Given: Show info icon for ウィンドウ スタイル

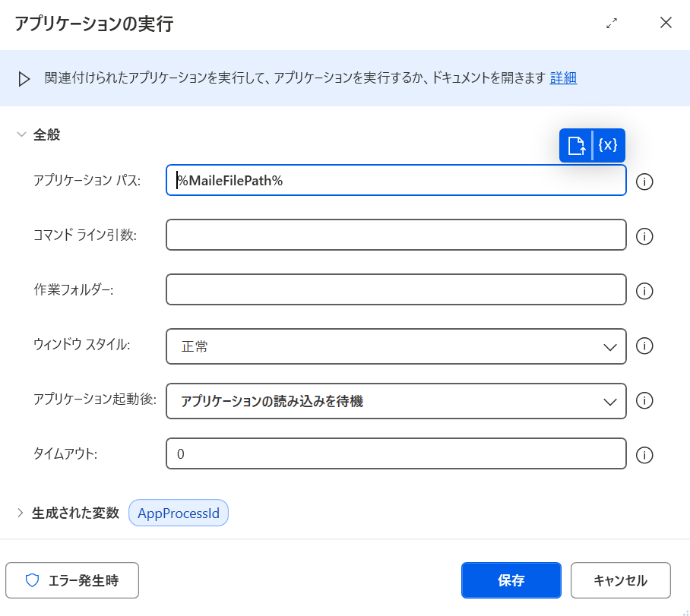Looking at the screenshot, I should (644, 346).
